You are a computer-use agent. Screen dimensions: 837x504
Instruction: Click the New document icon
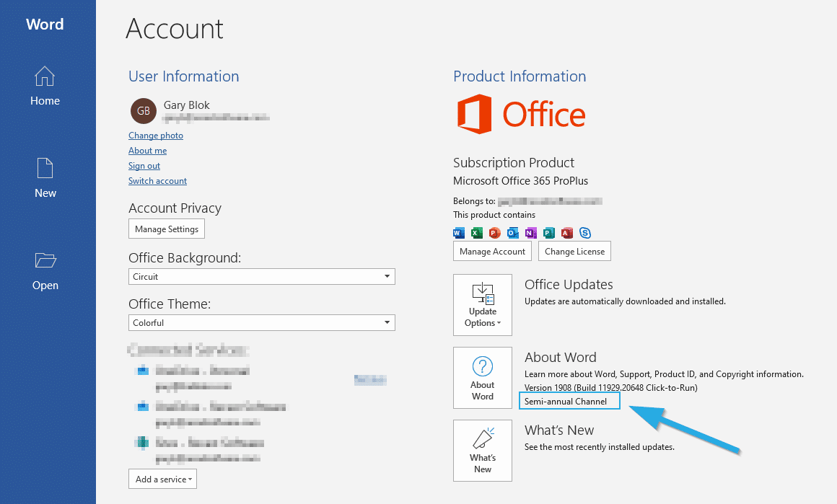pyautogui.click(x=45, y=169)
